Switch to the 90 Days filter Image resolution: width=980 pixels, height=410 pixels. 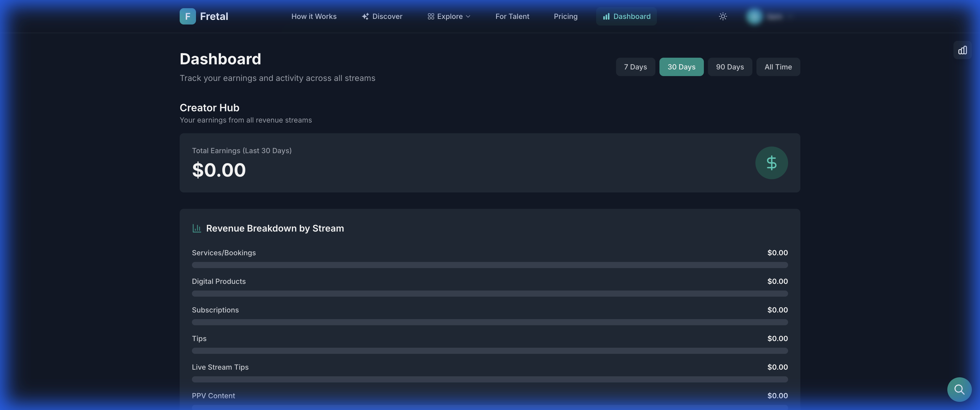tap(729, 67)
